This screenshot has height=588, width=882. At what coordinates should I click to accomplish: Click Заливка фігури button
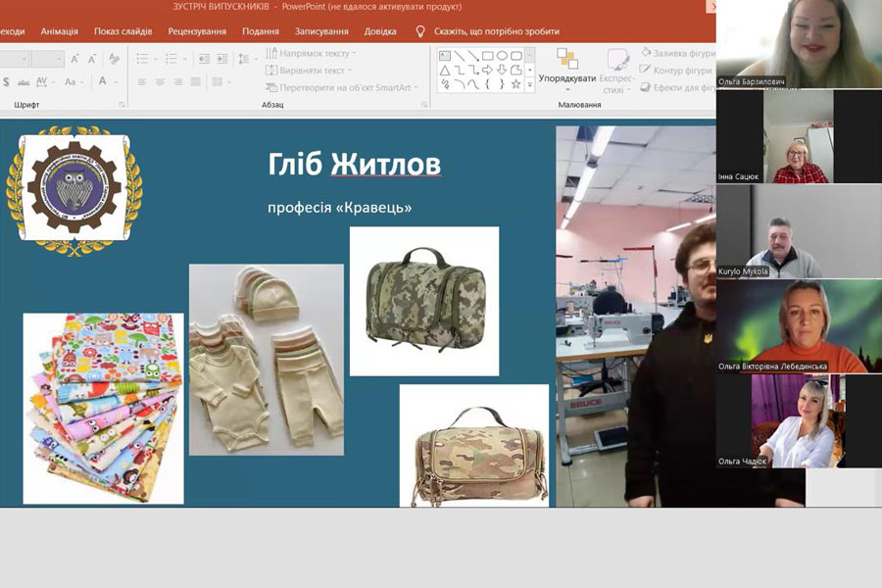point(676,52)
